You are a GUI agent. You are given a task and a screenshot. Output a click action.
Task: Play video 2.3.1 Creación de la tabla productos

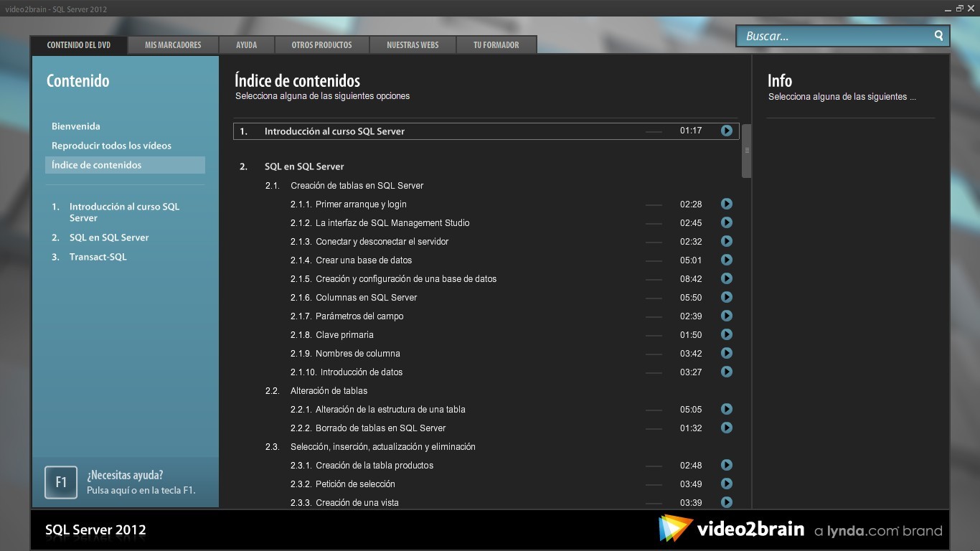coord(727,465)
